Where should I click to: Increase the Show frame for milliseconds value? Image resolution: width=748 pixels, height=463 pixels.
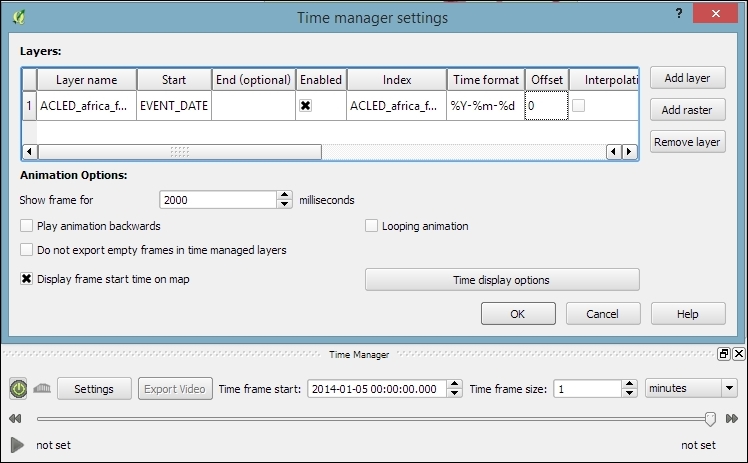click(286, 196)
